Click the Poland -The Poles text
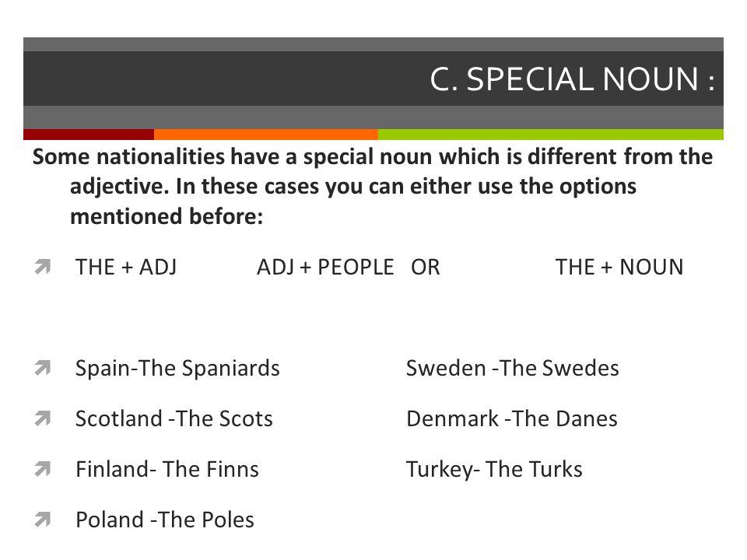The width and height of the screenshot is (747, 560). [165, 520]
